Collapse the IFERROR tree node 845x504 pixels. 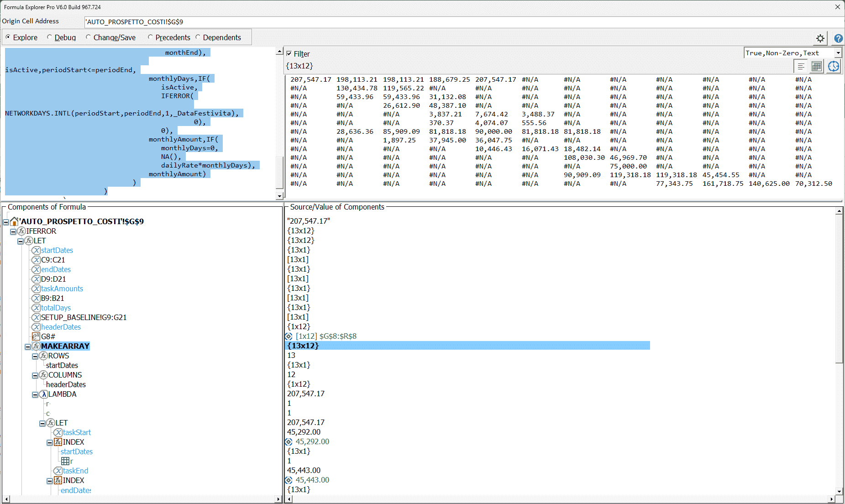13,231
